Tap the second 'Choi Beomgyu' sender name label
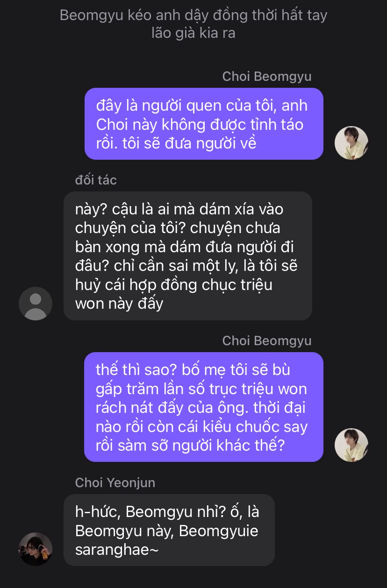This screenshot has height=588, width=387. 267,340
